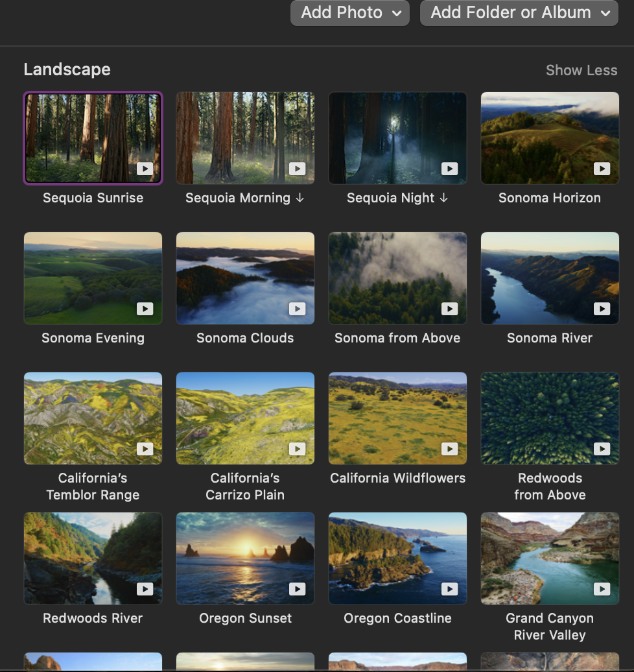
Task: Select the Sonoma Evening wallpaper
Action: (93, 278)
